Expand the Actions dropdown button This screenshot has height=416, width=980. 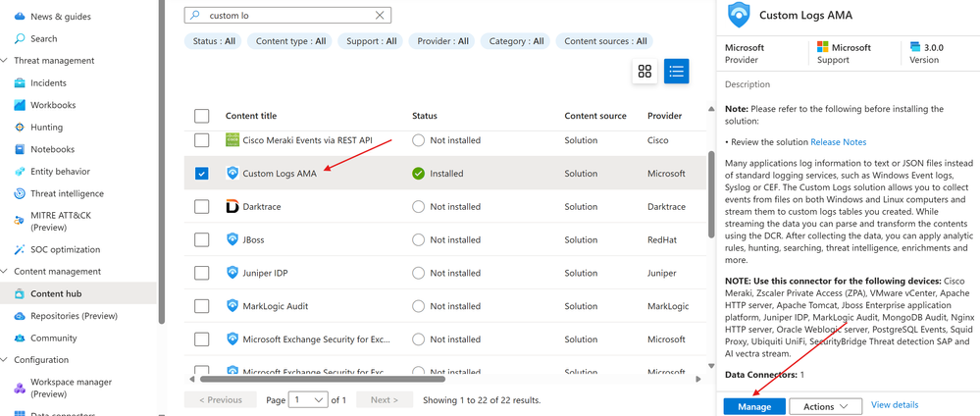(826, 406)
